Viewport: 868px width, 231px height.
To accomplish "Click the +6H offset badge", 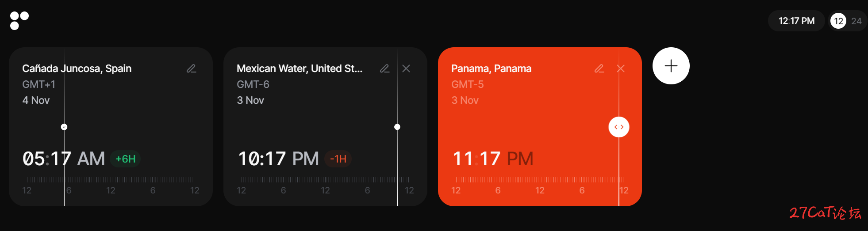I will pos(126,159).
